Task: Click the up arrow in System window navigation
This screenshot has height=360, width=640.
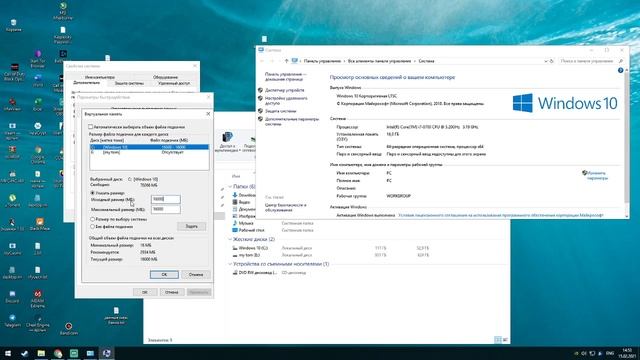Action: click(286, 61)
